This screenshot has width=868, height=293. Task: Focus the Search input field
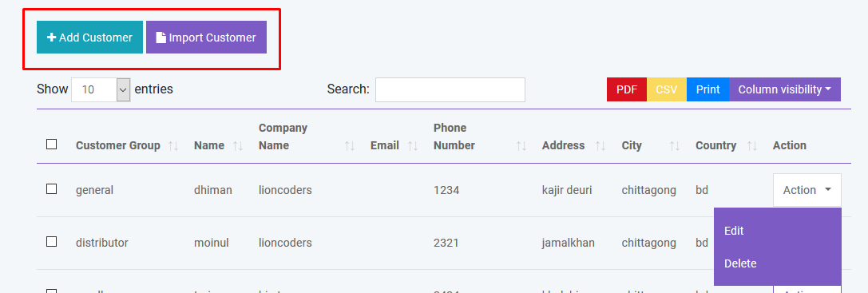(x=450, y=89)
